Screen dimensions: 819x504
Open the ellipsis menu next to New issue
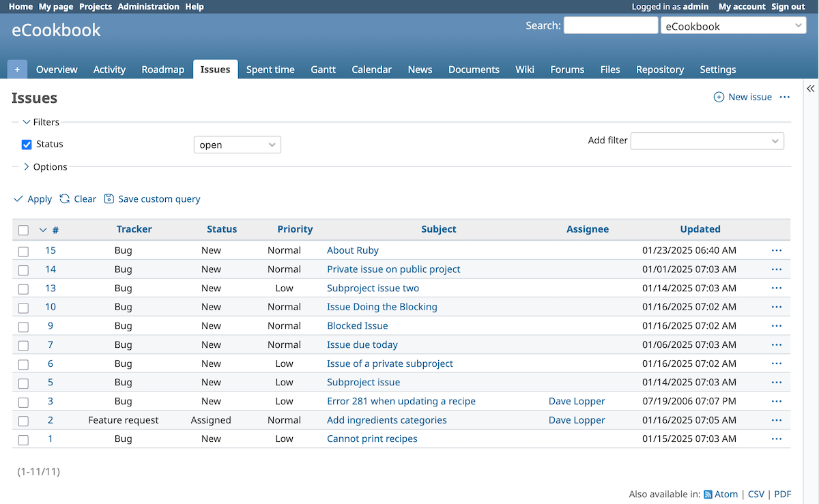[784, 97]
